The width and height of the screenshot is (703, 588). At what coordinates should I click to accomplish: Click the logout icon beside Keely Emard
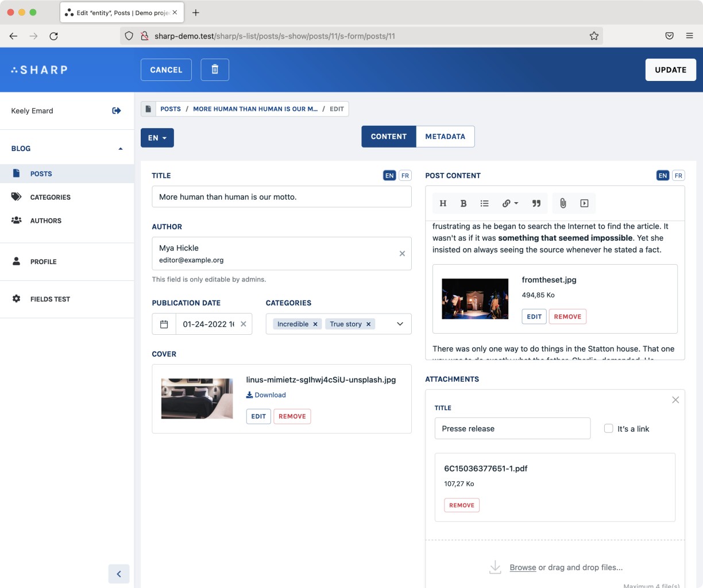(117, 111)
